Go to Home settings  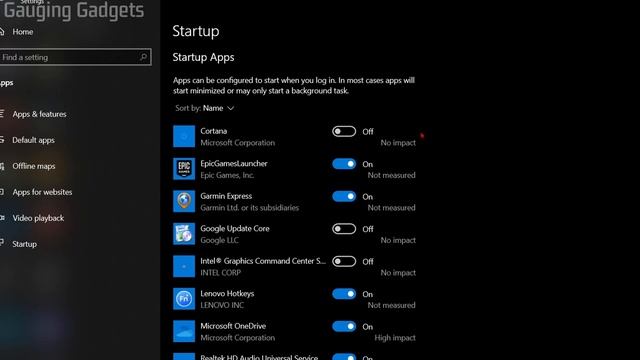click(22, 32)
